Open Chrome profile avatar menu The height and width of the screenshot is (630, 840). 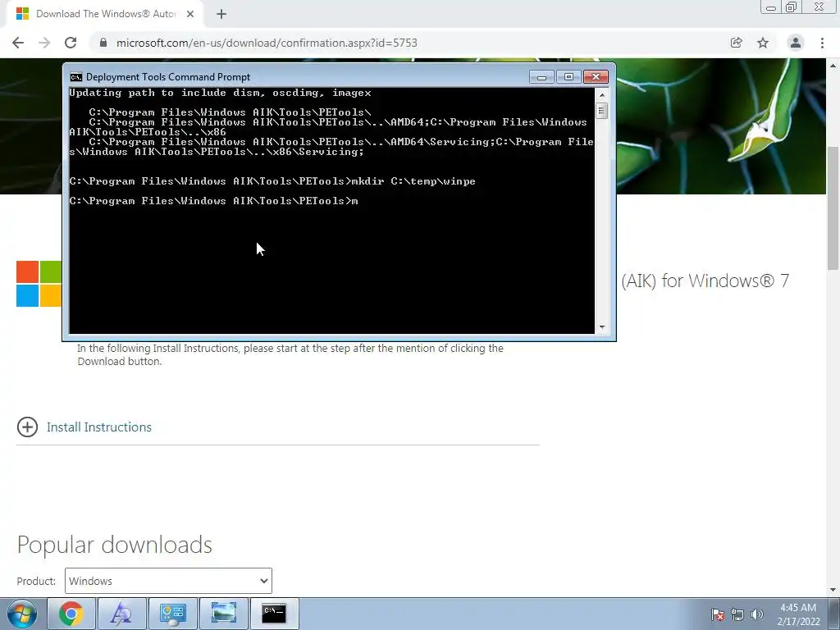(796, 43)
